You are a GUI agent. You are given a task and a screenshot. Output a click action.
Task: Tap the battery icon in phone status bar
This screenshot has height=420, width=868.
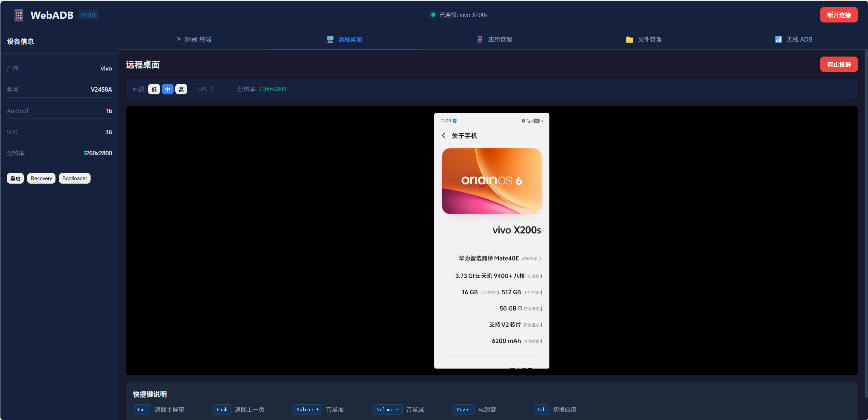point(537,121)
